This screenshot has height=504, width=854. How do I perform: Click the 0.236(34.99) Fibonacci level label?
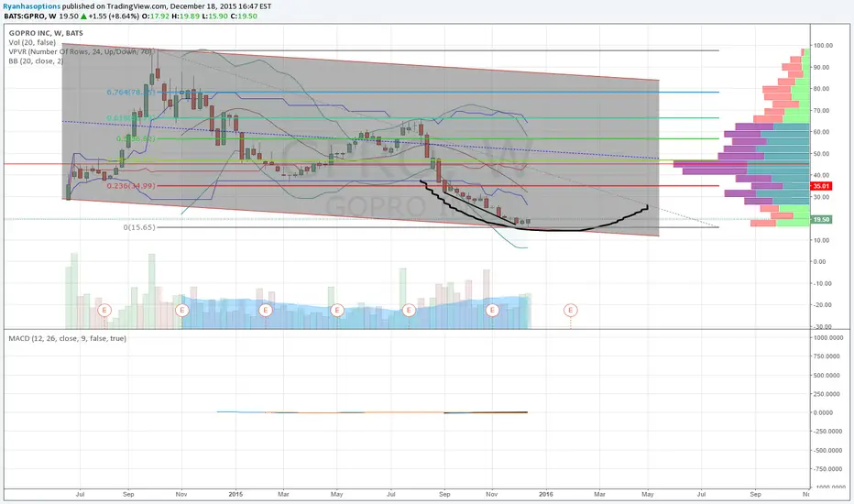131,186
